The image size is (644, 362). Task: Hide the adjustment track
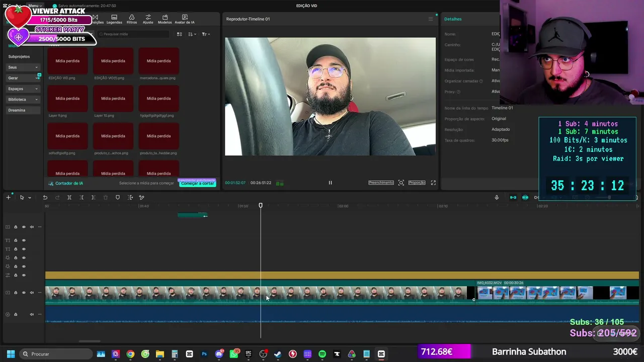24,275
